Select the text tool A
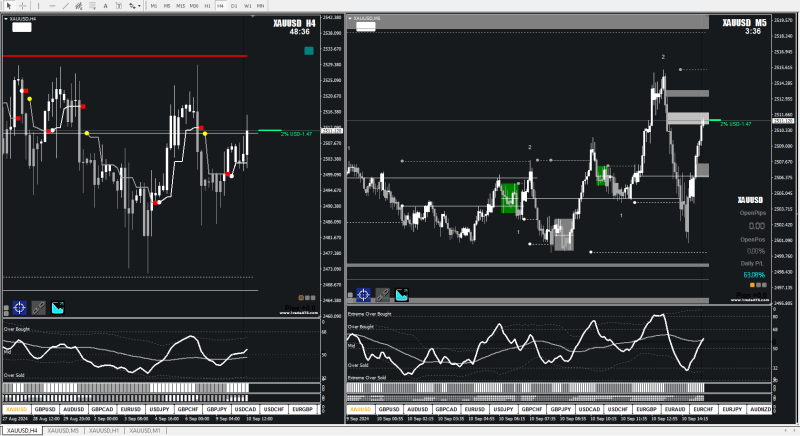This screenshot has width=800, height=436. 106,6
